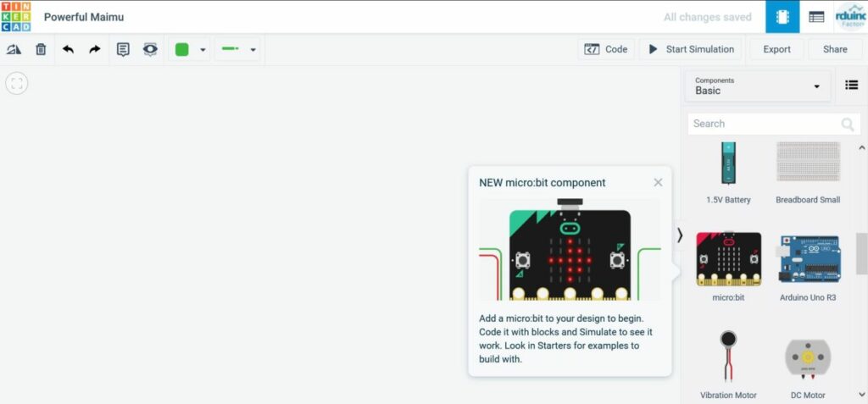This screenshot has height=404, width=868.
Task: Delete selection with trash icon
Action: click(41, 49)
